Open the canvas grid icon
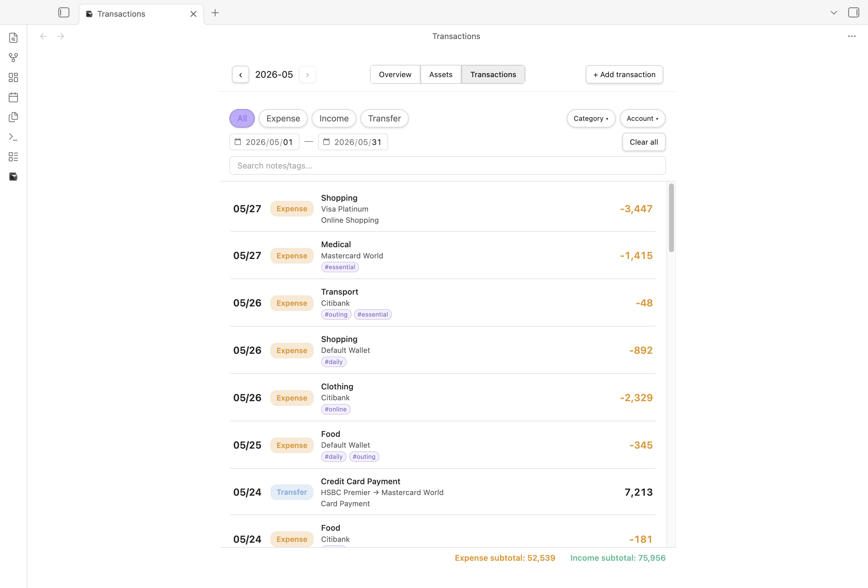Screen dimensions: 868x588 click(x=13, y=77)
